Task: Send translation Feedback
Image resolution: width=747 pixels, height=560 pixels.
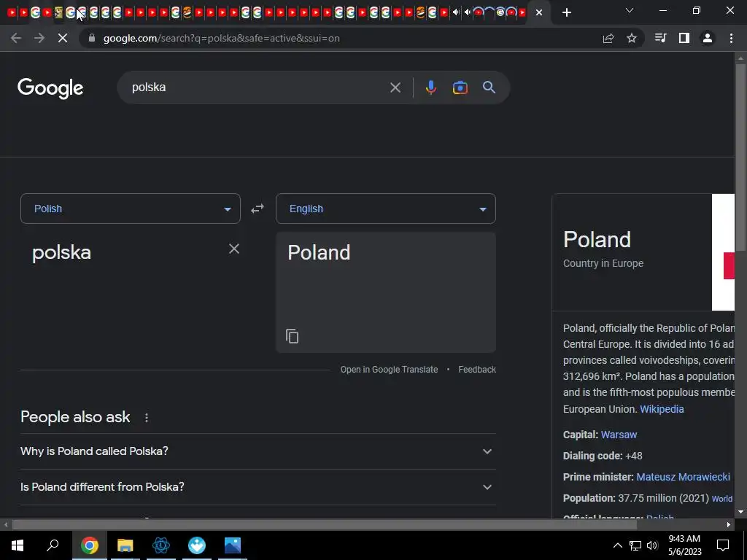Action: coord(477,370)
